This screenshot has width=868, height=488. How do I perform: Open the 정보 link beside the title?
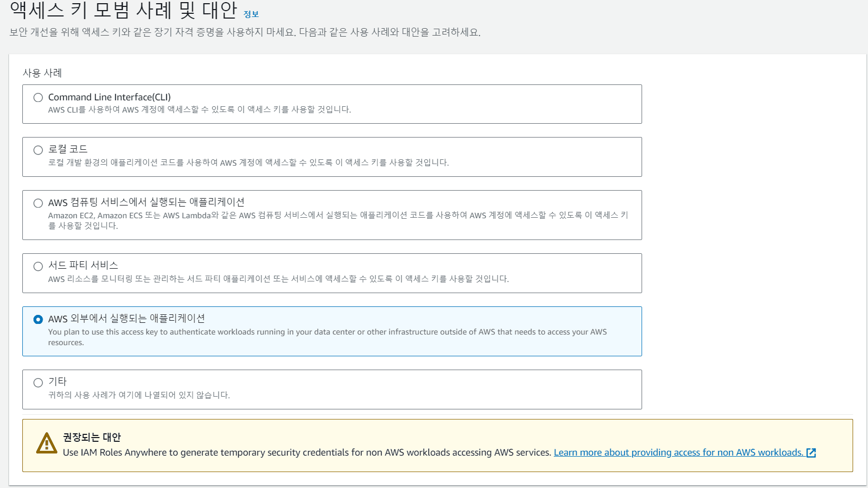point(251,14)
